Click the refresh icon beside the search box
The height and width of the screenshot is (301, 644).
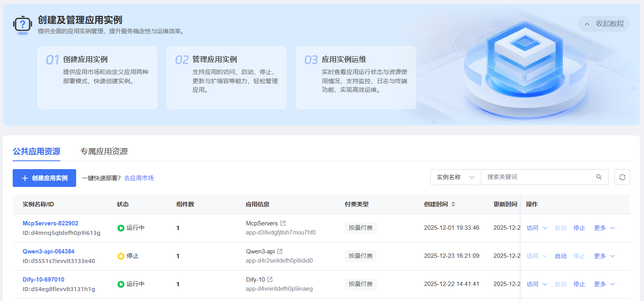click(x=622, y=177)
